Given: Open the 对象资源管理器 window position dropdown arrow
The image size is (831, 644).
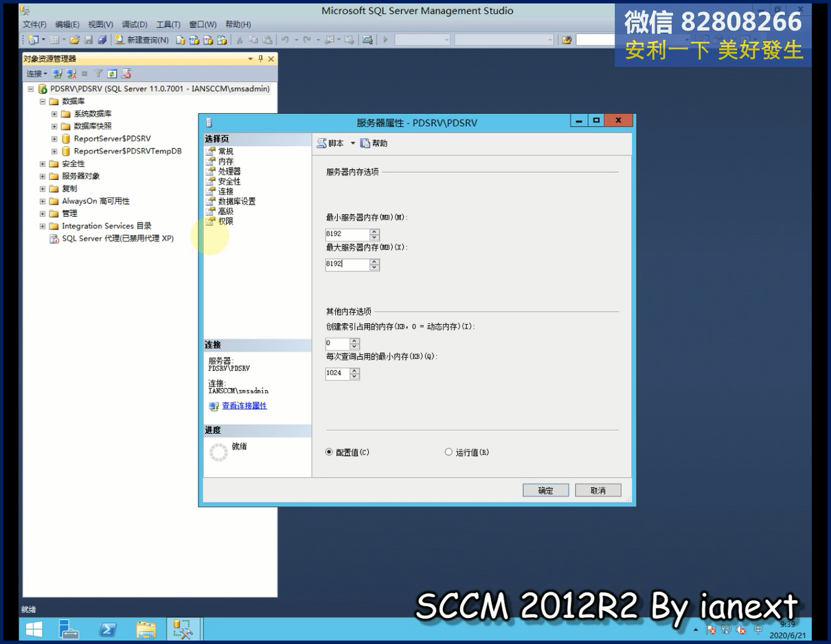Looking at the screenshot, I should click(x=251, y=59).
